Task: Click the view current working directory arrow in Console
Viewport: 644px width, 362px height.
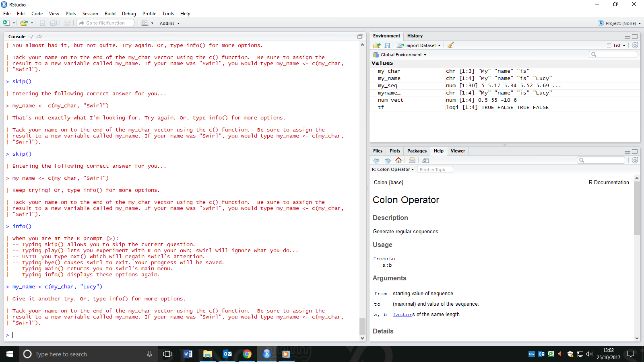Action: tap(39, 37)
